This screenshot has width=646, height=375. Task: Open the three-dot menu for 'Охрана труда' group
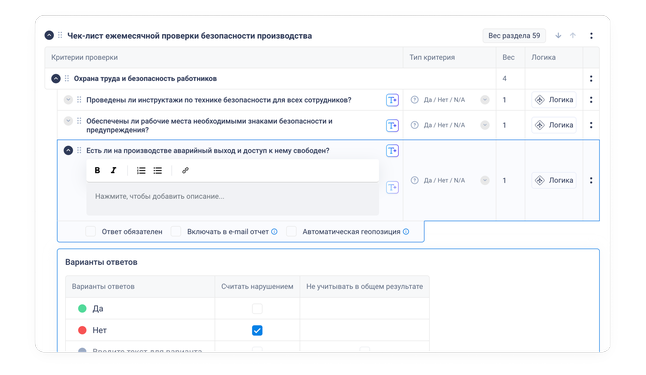pyautogui.click(x=591, y=78)
